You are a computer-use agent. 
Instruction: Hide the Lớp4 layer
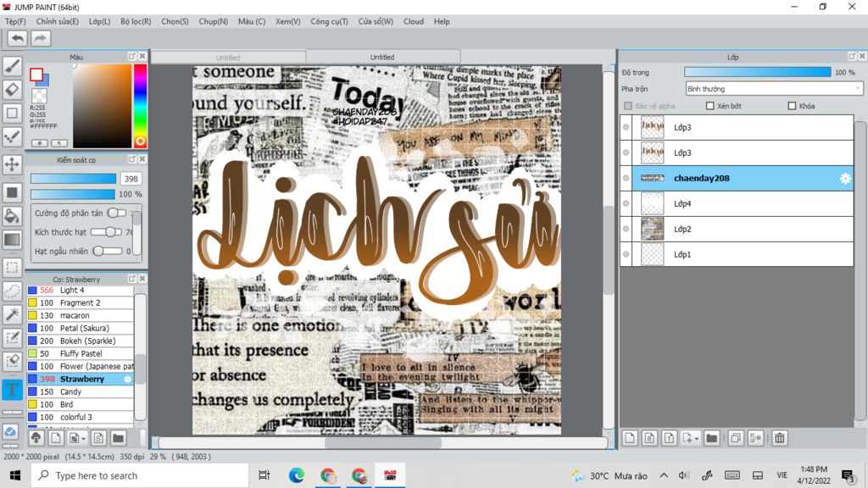click(x=626, y=203)
